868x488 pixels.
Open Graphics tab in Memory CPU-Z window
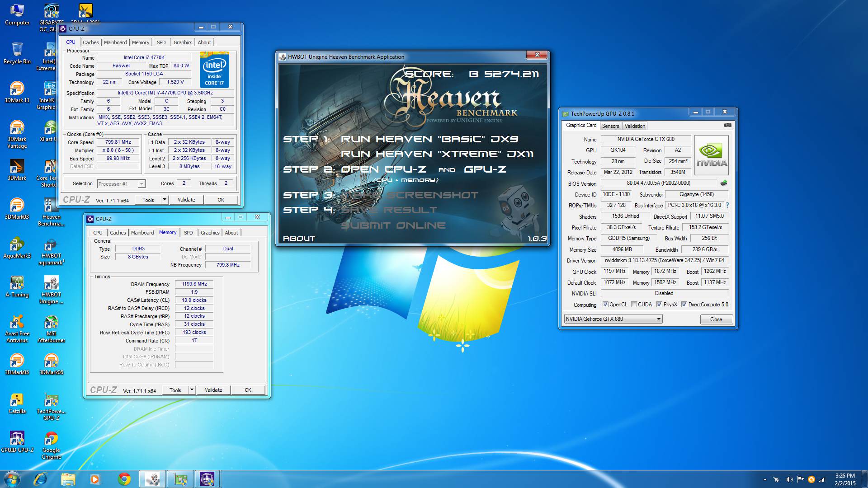210,233
